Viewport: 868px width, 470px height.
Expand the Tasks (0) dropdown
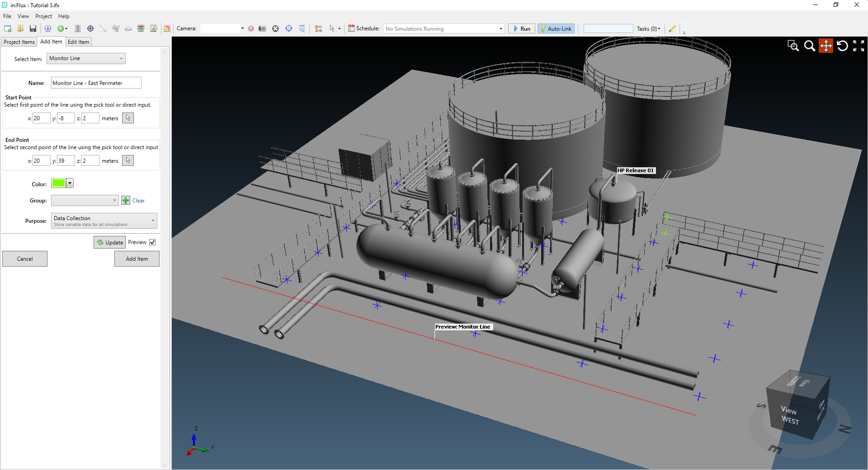coord(649,28)
